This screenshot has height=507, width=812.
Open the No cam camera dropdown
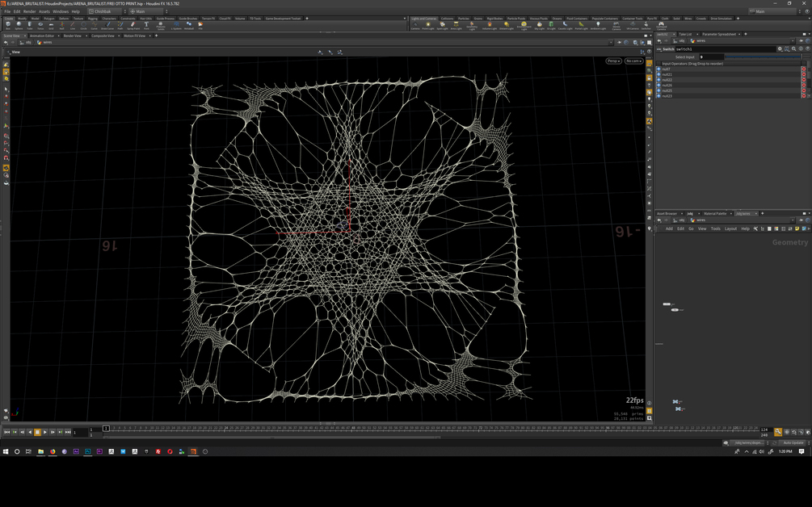point(633,61)
